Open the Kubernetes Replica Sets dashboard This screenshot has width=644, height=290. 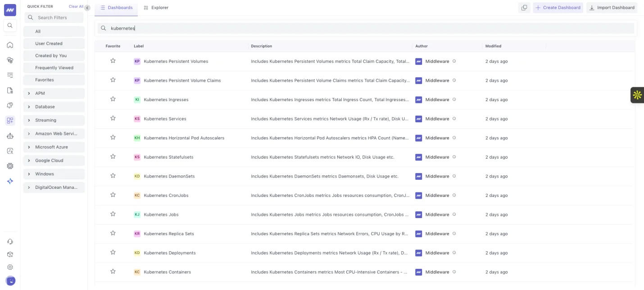point(169,234)
